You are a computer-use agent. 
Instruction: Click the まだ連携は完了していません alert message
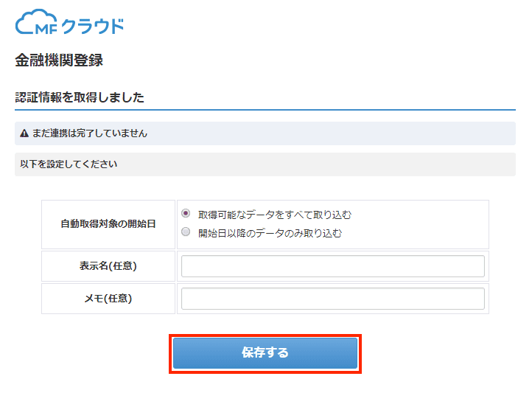(x=90, y=133)
